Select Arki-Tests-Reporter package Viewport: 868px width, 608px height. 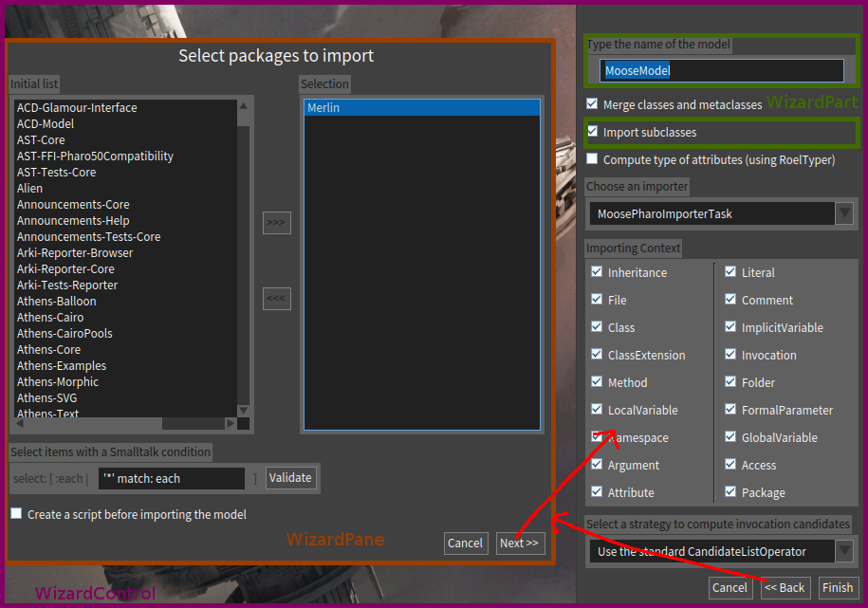tap(125, 285)
